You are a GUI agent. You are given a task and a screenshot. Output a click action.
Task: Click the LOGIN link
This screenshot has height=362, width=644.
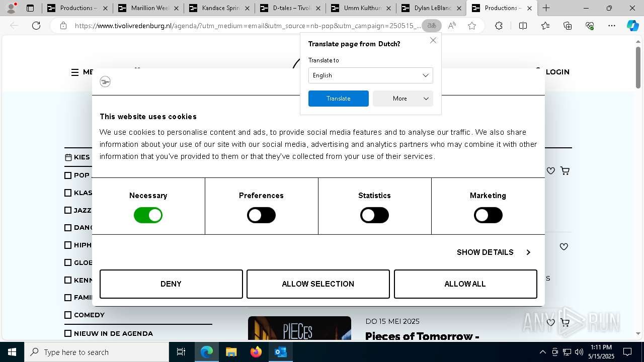pyautogui.click(x=557, y=72)
